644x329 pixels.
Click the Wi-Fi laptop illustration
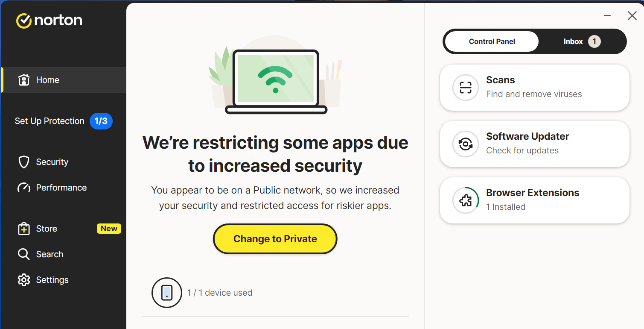275,81
